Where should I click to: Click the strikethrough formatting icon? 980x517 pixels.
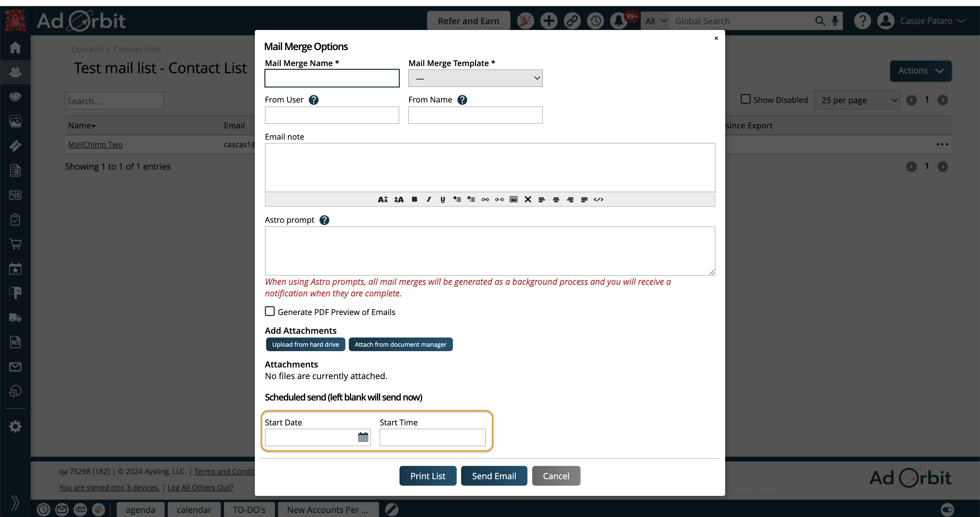[x=528, y=199]
